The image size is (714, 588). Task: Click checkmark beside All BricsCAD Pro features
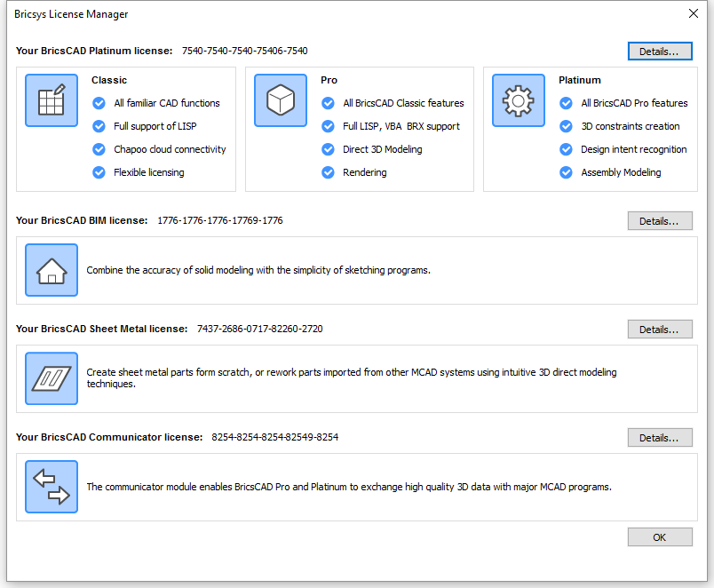tap(566, 103)
